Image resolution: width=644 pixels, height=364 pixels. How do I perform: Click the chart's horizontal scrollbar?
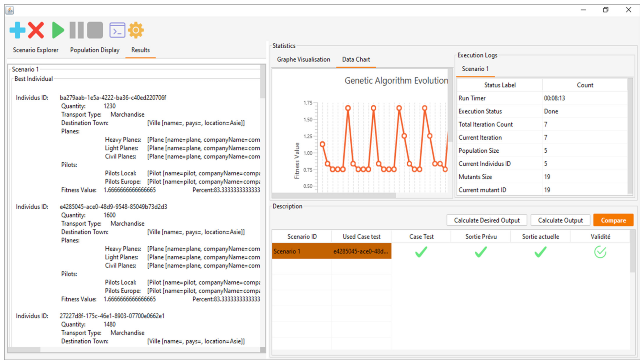(333, 195)
